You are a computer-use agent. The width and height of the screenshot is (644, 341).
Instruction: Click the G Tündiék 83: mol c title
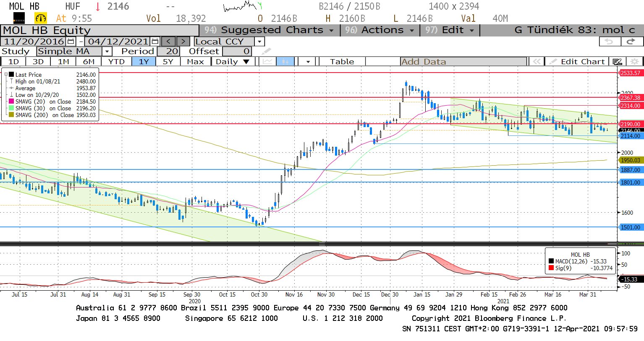click(x=574, y=30)
